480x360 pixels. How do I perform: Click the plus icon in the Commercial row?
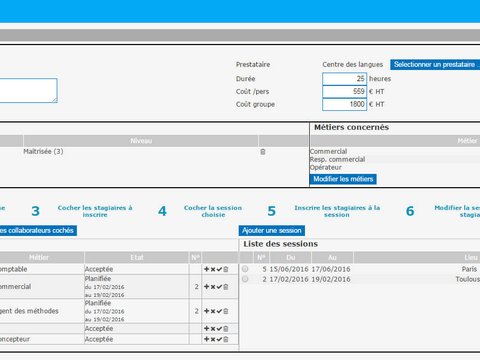pyautogui.click(x=207, y=287)
